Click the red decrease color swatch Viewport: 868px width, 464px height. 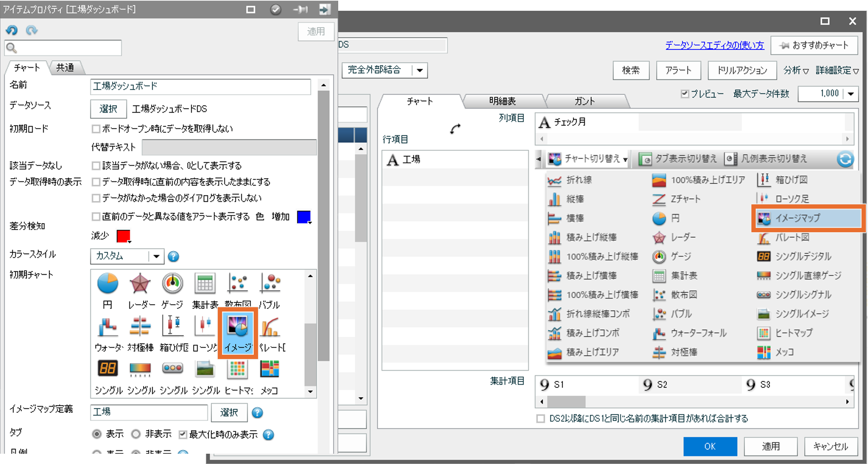(x=123, y=236)
